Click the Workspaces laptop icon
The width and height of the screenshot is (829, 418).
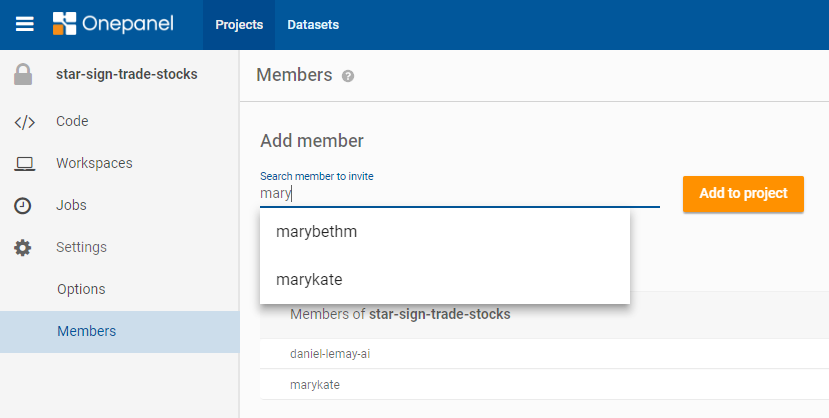click(24, 164)
